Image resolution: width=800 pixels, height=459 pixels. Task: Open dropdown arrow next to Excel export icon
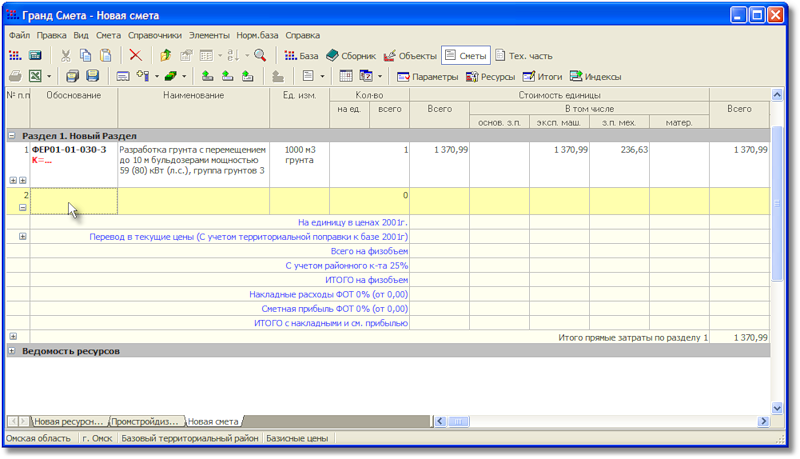tap(49, 77)
